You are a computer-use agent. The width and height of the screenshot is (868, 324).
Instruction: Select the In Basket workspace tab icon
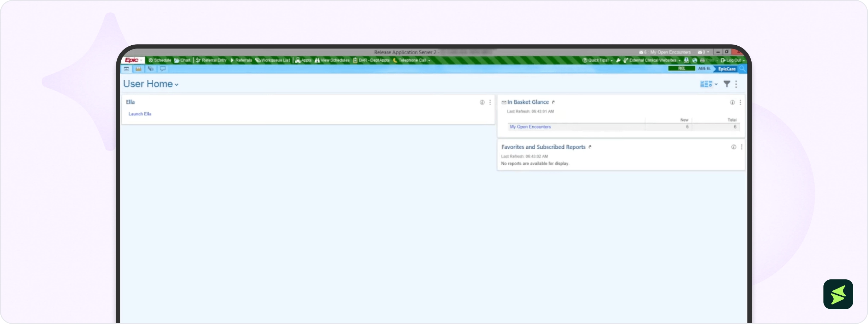click(x=138, y=69)
